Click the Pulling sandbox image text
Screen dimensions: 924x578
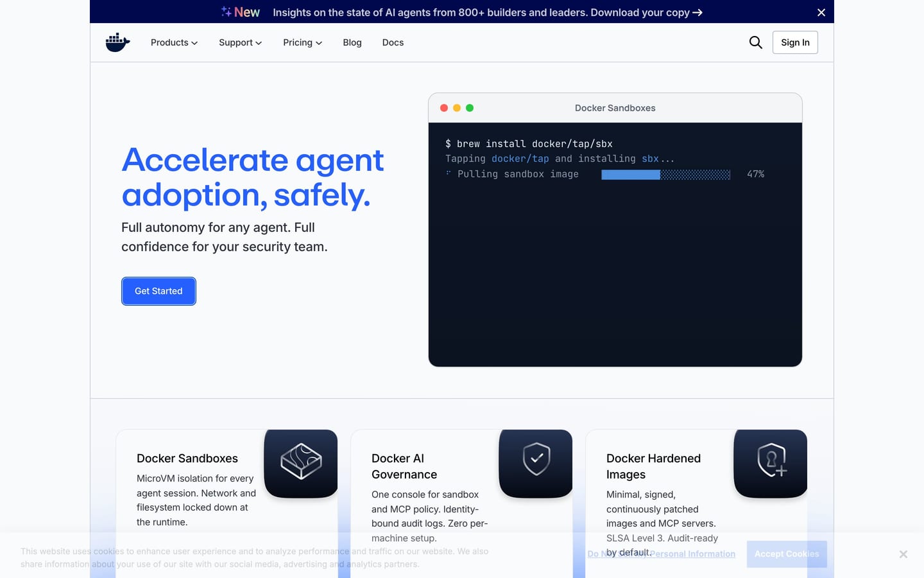(518, 174)
